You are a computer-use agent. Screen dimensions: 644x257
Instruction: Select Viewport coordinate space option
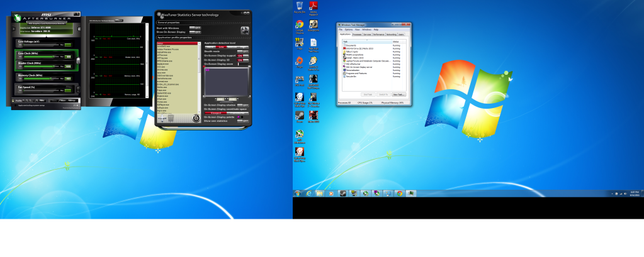pos(216,113)
